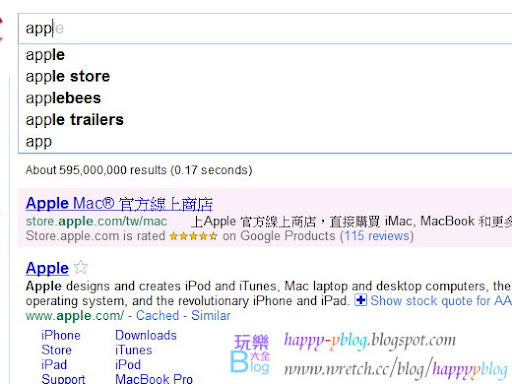The image size is (512, 384).
Task: Click the search box containing 'app'
Action: pos(265,29)
